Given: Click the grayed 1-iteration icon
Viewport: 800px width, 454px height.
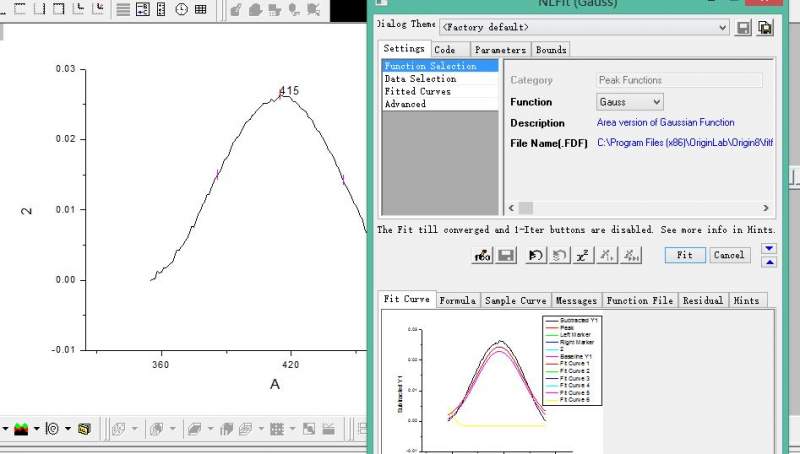Looking at the screenshot, I should pyautogui.click(x=607, y=256).
